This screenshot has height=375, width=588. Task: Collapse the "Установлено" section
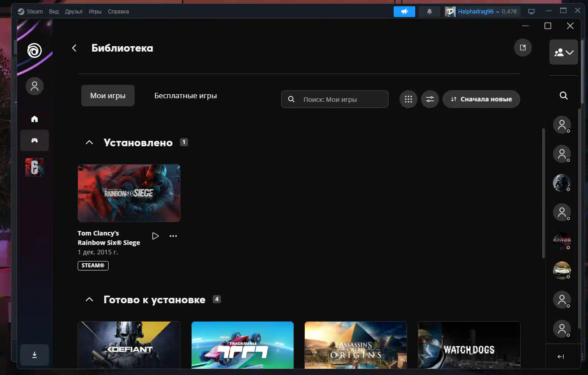89,143
